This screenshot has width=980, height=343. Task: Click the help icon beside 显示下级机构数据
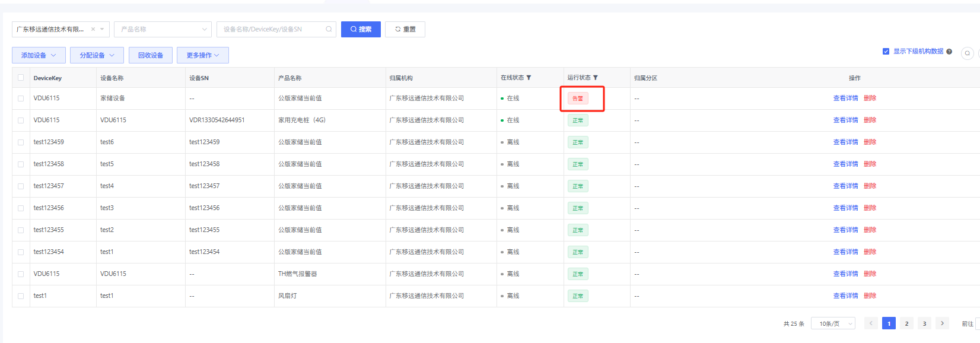(x=949, y=52)
